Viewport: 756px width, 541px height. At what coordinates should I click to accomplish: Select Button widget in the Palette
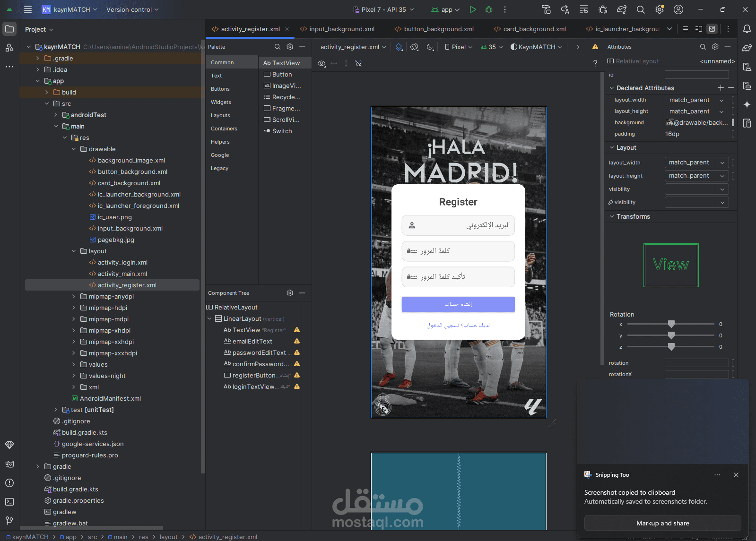tap(282, 74)
